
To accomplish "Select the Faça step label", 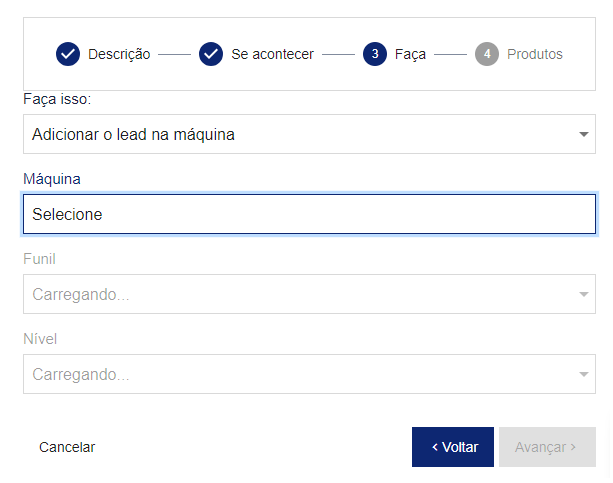I will [x=410, y=54].
